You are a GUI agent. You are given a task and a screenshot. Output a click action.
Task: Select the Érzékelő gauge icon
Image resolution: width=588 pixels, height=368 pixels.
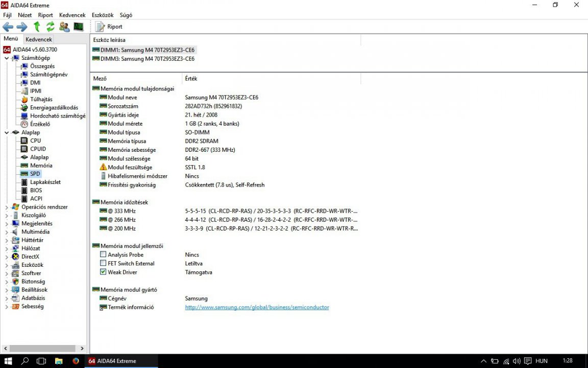(x=24, y=124)
